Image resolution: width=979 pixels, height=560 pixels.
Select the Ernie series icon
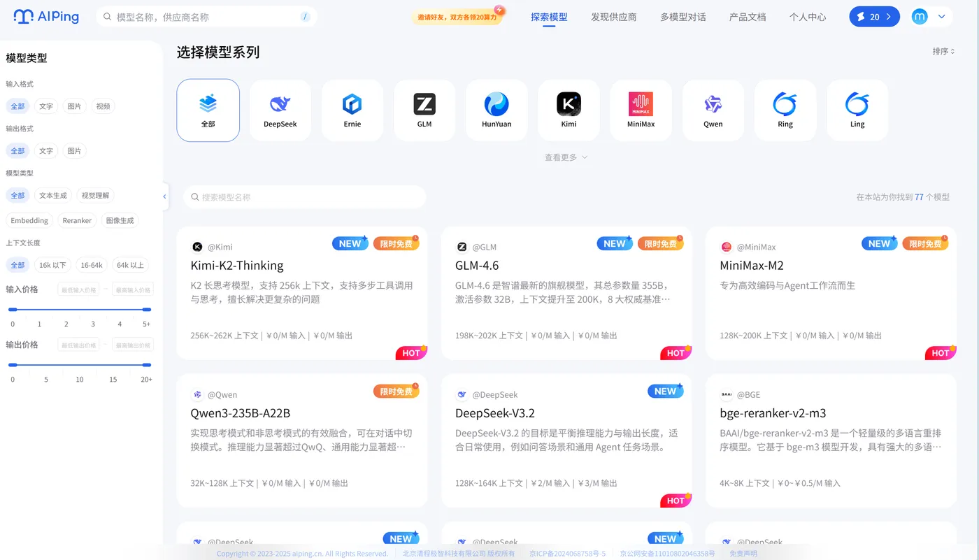(352, 103)
